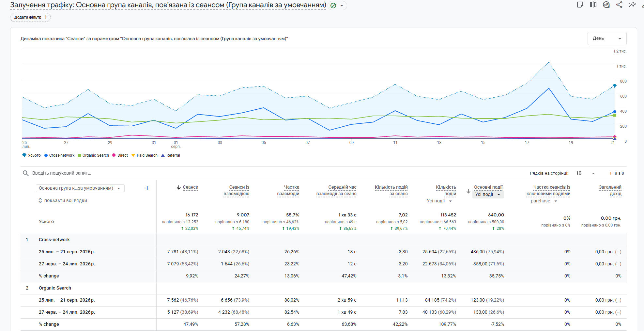Open the trend sparkline icon at top right

[632, 5]
